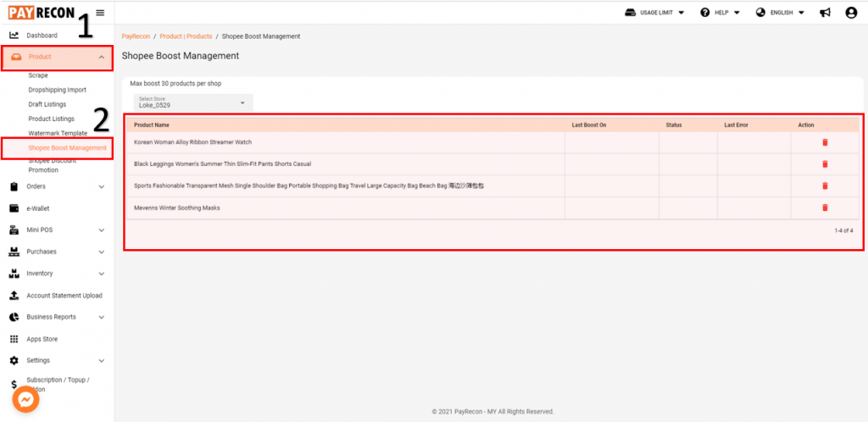Click the Account Statement Upload icon
This screenshot has height=422, width=868.
pos(14,296)
